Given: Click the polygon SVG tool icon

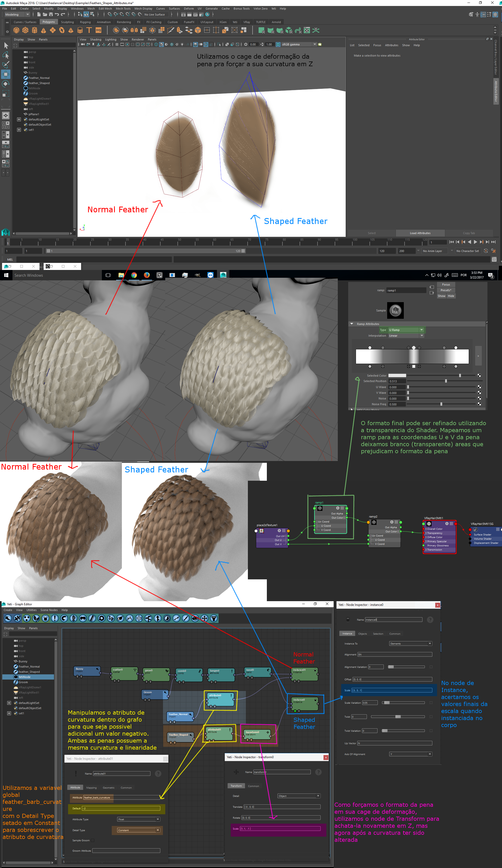Looking at the screenshot, I should (98, 30).
